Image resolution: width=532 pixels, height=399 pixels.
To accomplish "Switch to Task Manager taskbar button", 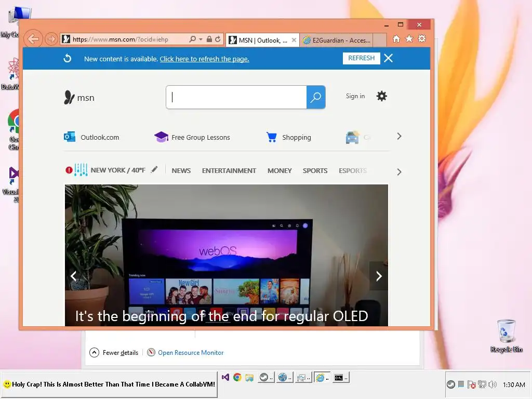I will click(x=303, y=377).
